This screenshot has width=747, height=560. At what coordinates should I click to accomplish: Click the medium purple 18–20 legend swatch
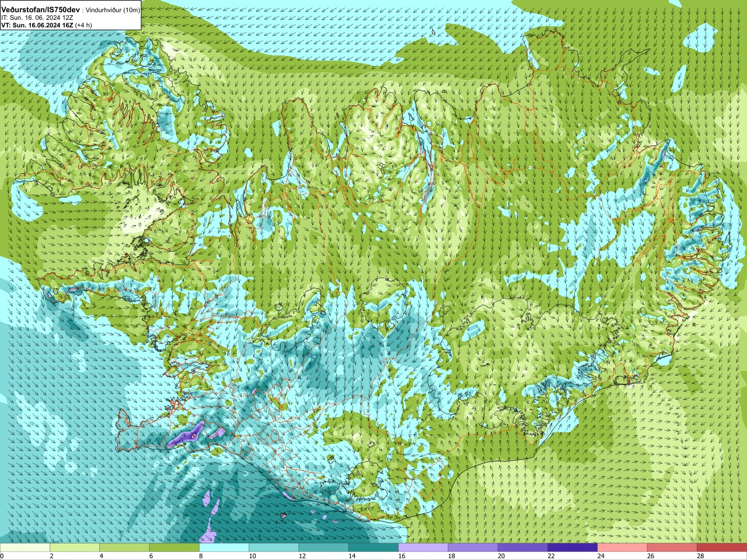473,548
